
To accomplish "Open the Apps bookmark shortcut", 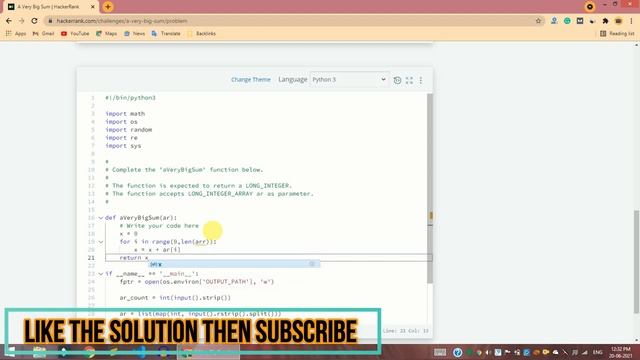I will pos(16,33).
